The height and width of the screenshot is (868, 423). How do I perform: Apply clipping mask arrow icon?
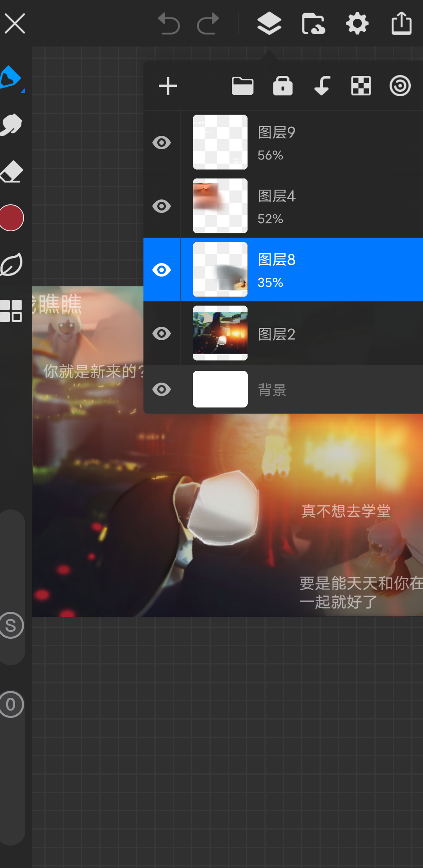pyautogui.click(x=322, y=86)
